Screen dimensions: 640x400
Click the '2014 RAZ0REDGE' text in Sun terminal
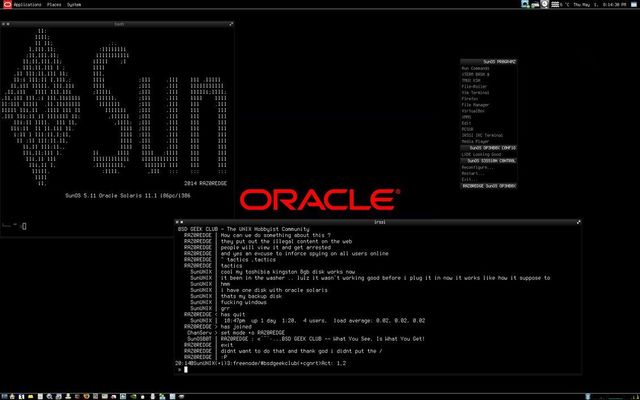(x=205, y=183)
